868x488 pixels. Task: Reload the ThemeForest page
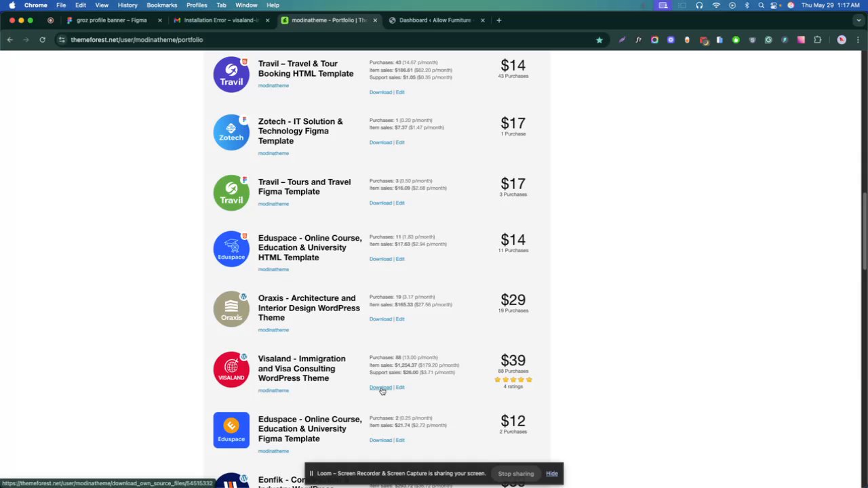(42, 40)
